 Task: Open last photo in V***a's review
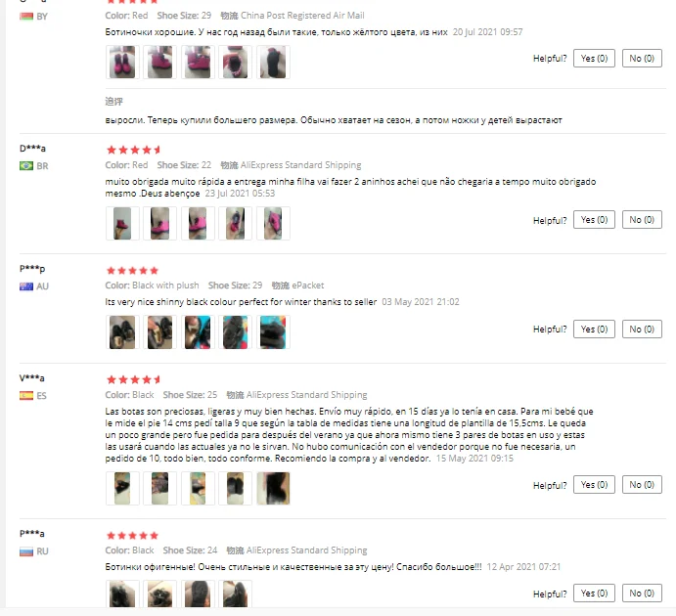click(273, 489)
